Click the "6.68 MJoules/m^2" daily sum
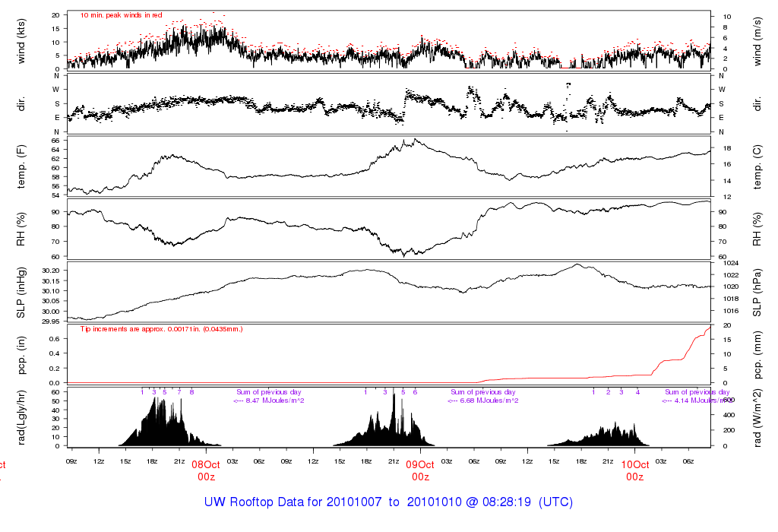Image resolution: width=778 pixels, height=532 pixels. (x=489, y=401)
